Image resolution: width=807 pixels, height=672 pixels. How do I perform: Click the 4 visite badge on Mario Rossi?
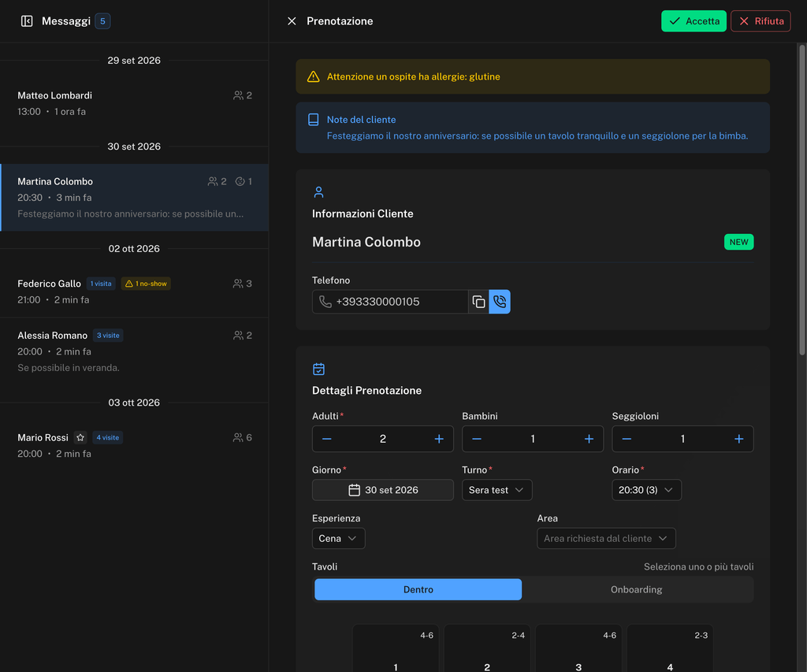pos(107,437)
